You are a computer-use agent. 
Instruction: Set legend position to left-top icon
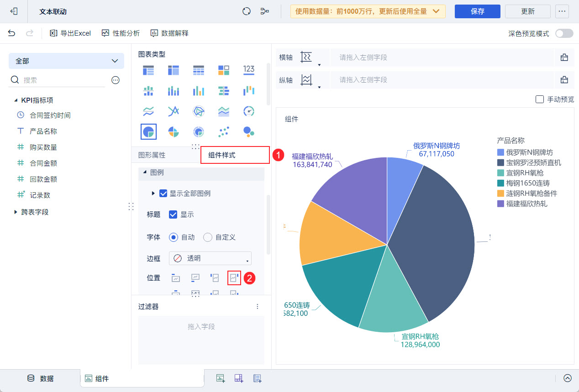[215, 277]
